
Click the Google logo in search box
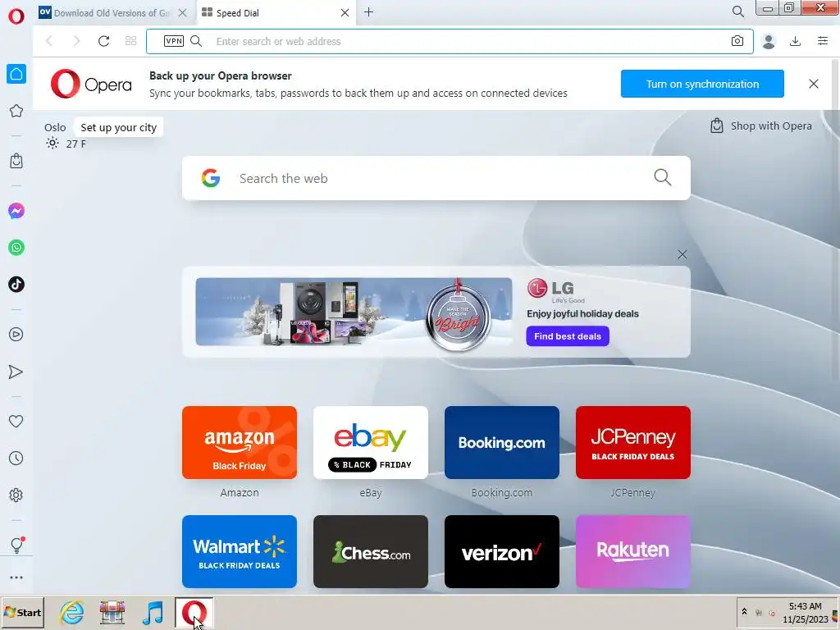click(211, 178)
